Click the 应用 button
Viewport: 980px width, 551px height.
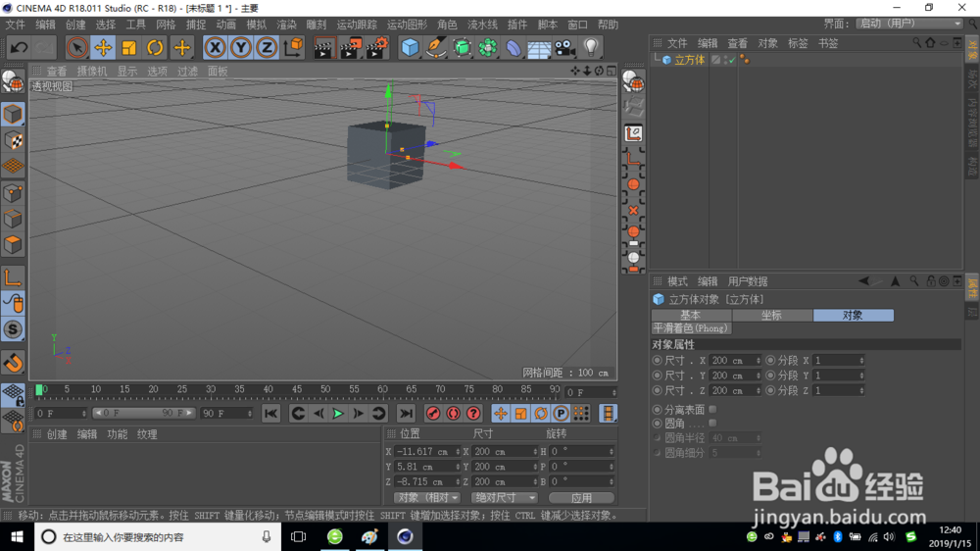point(581,498)
